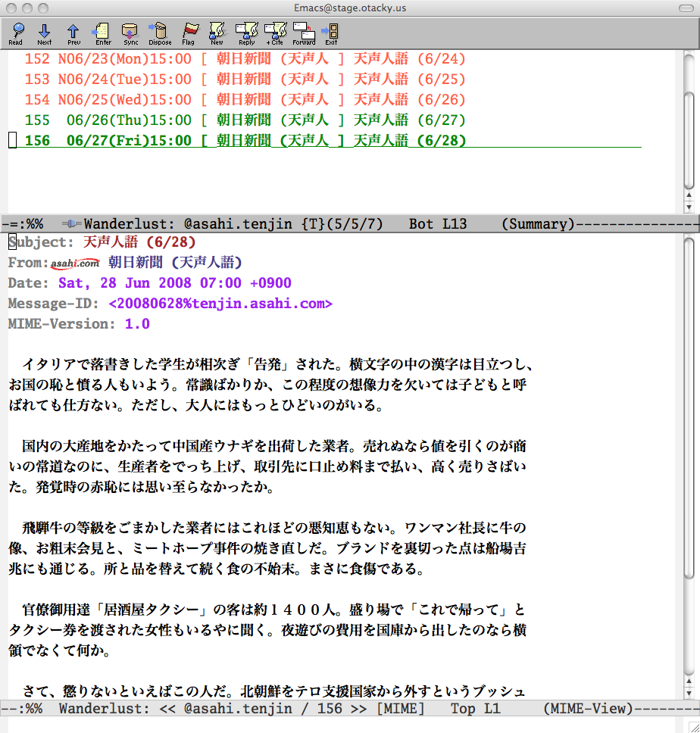This screenshot has height=733, width=700.
Task: Click message pane scrollbar up arrow
Action: [689, 681]
